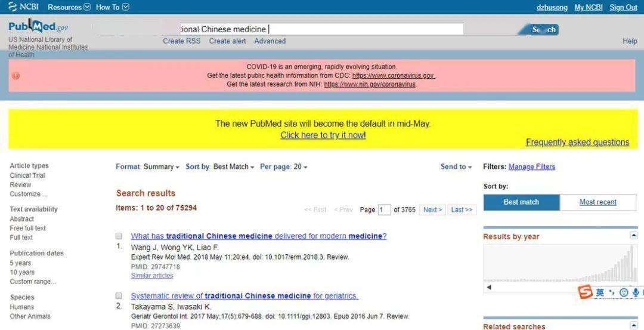644x330 pixels.
Task: Activate the Sogou microphone voice input
Action: pyautogui.click(x=636, y=292)
